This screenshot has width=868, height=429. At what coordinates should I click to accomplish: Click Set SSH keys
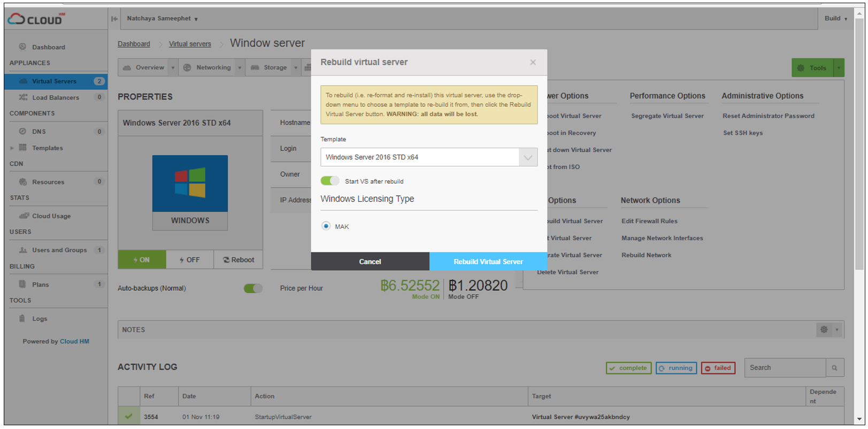click(743, 133)
